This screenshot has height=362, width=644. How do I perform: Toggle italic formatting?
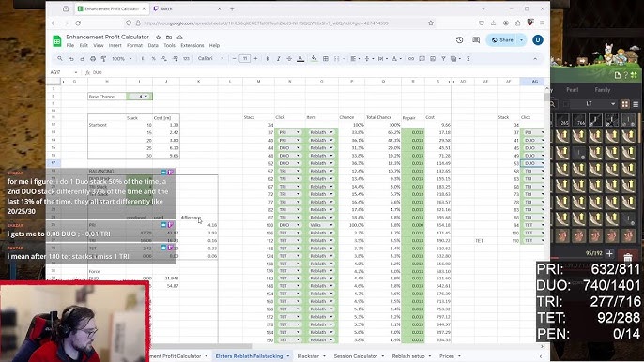click(x=279, y=59)
